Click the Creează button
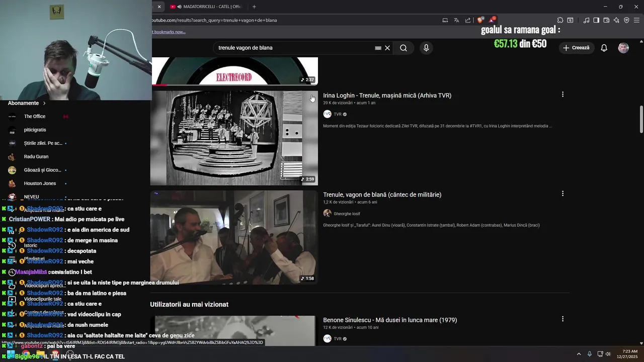This screenshot has width=644, height=362. [576, 48]
